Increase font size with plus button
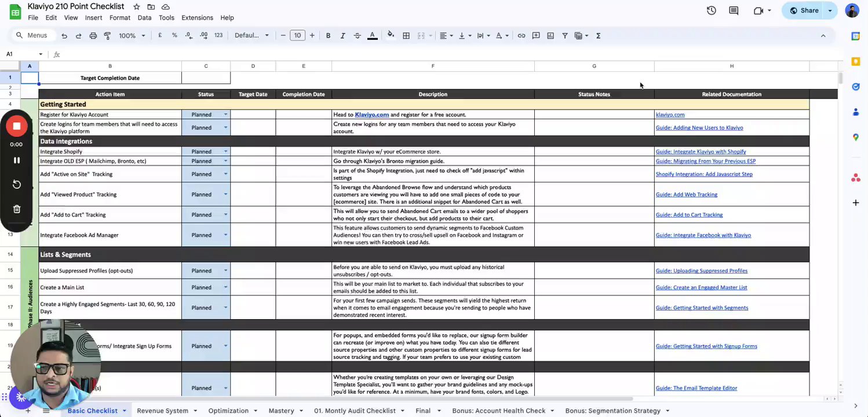The width and height of the screenshot is (868, 417). click(x=312, y=35)
